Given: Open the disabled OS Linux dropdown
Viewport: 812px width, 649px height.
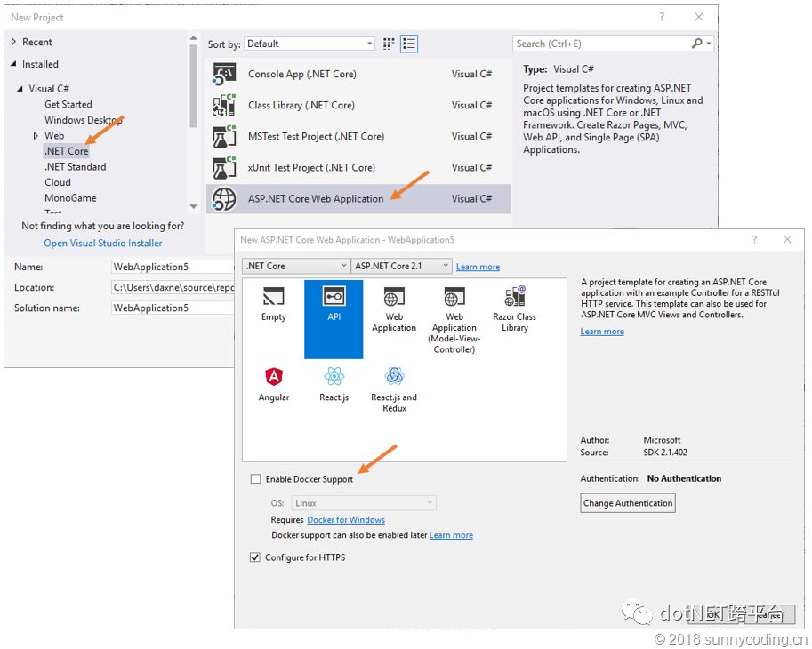Looking at the screenshot, I should tap(364, 502).
